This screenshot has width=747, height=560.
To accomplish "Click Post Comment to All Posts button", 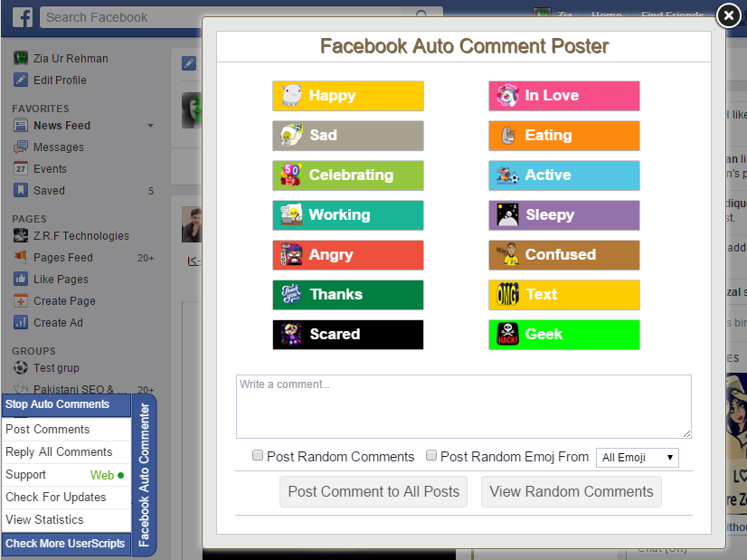I will coord(373,492).
